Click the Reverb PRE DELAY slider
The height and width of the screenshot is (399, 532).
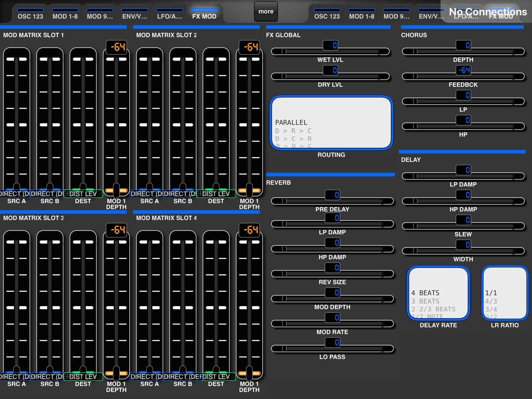coord(332,201)
